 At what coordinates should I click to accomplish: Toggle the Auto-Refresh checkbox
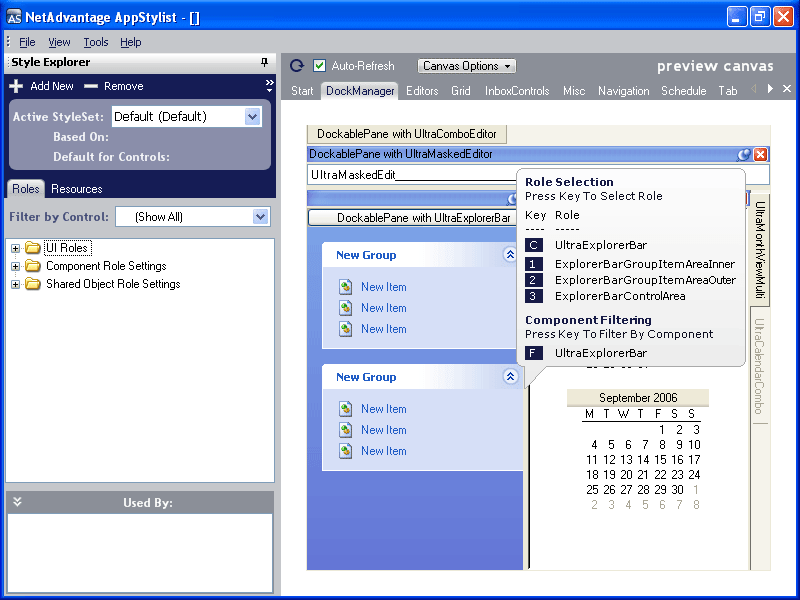(x=320, y=65)
